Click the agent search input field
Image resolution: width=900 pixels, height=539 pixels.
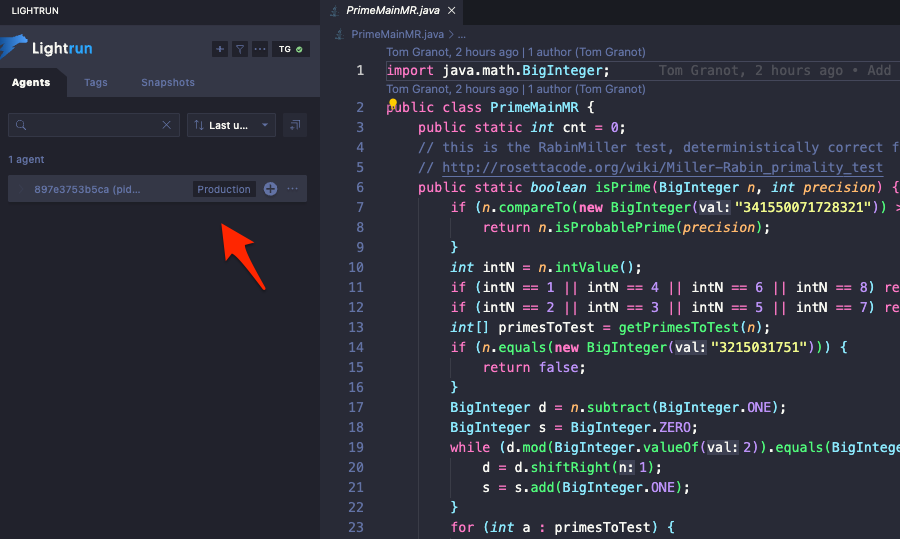94,125
